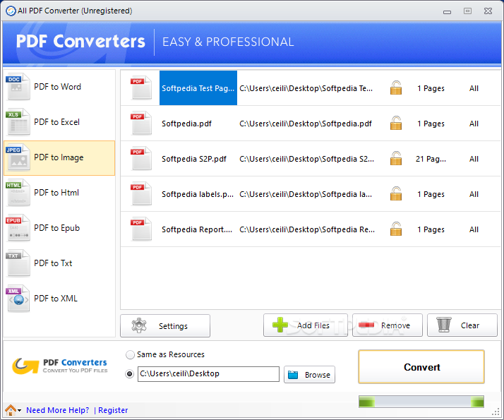Image resolution: width=504 pixels, height=420 pixels.
Task: Select the custom output path radio button
Action: click(130, 374)
